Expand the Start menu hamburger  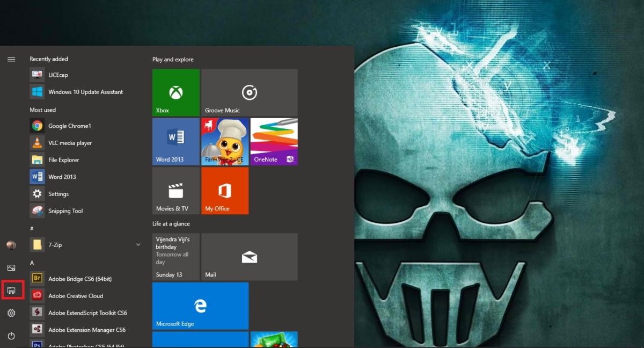click(11, 59)
